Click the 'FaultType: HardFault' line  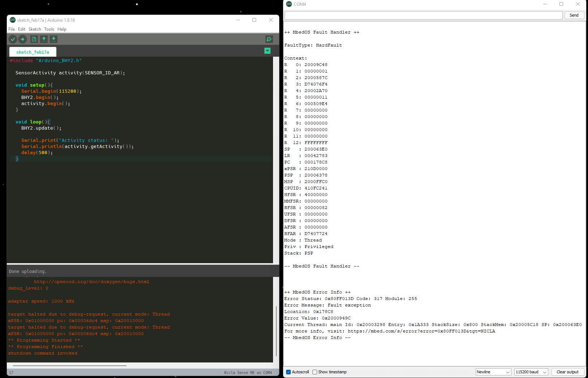[x=313, y=45]
